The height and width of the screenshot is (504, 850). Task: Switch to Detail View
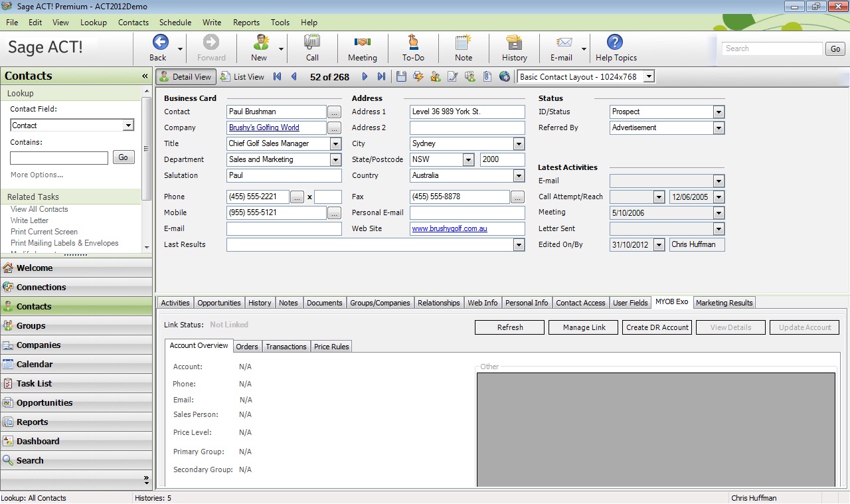point(185,77)
